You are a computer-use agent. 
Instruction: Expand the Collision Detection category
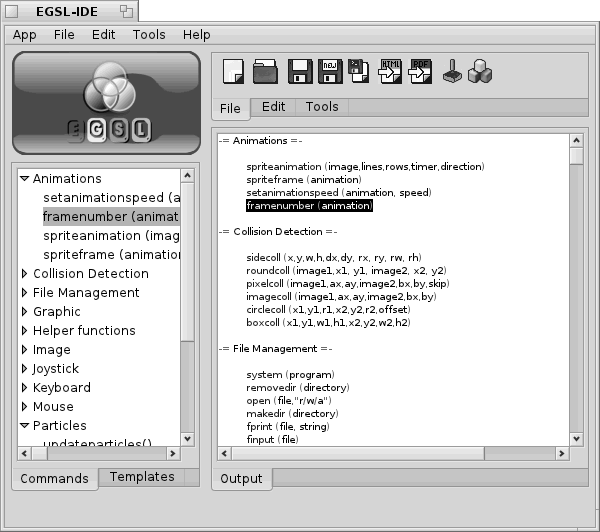[x=25, y=274]
